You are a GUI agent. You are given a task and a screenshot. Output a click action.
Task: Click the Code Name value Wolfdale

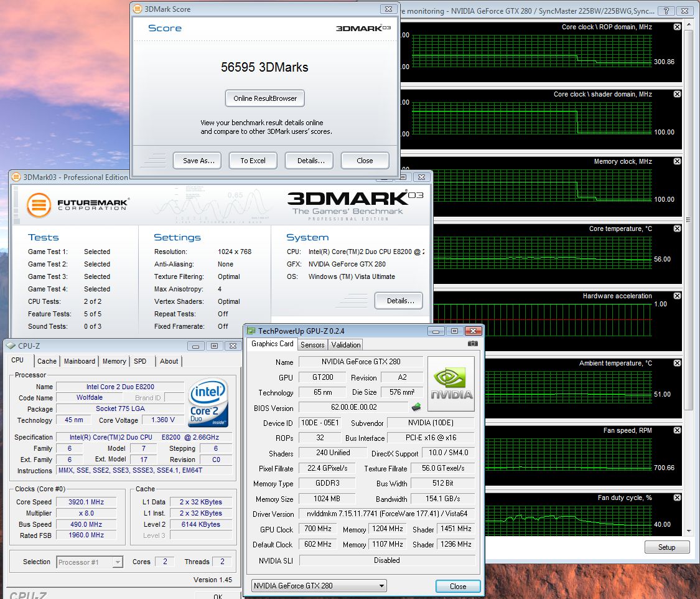pyautogui.click(x=89, y=397)
